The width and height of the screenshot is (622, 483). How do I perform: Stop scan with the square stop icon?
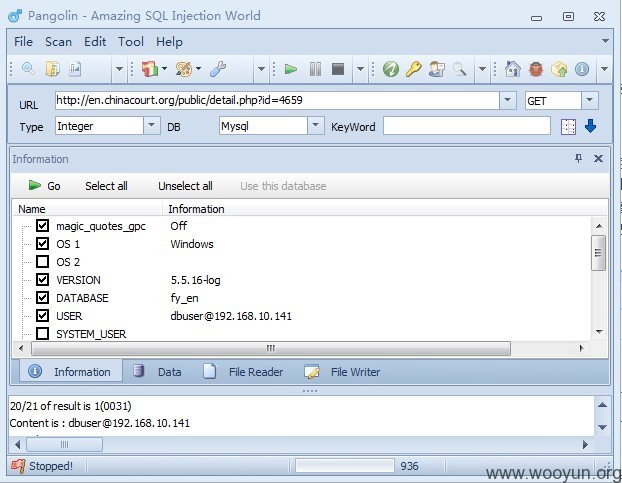point(338,69)
